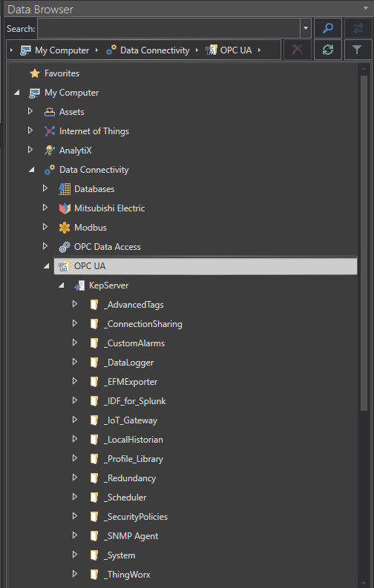374x588 pixels.
Task: Open the Search field dropdown arrow
Action: [306, 28]
